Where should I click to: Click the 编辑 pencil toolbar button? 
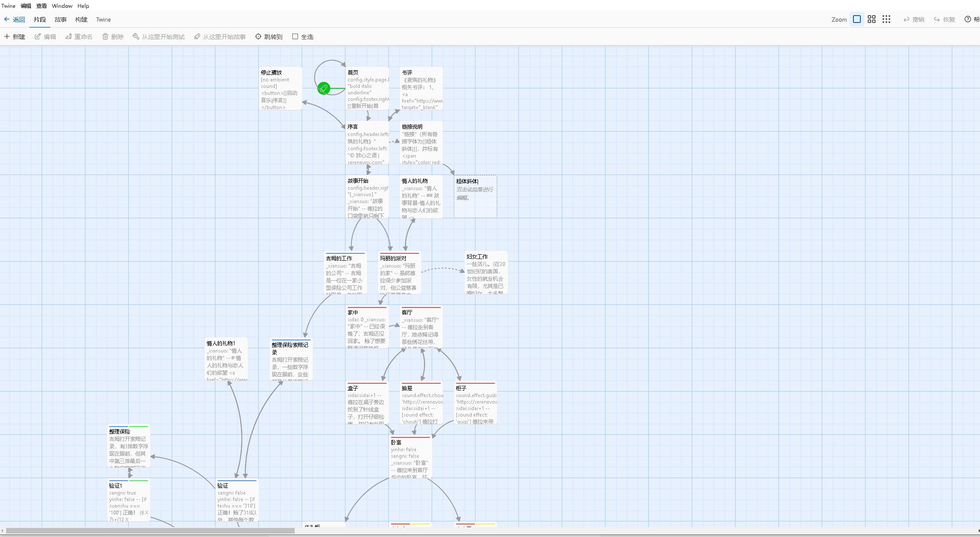click(46, 37)
